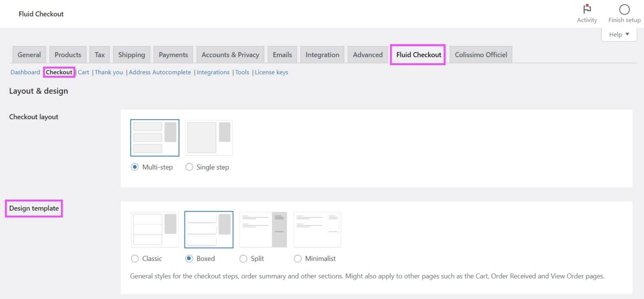Click the Boxed template preview image
Screen dimensions: 644x299
pos(208,229)
